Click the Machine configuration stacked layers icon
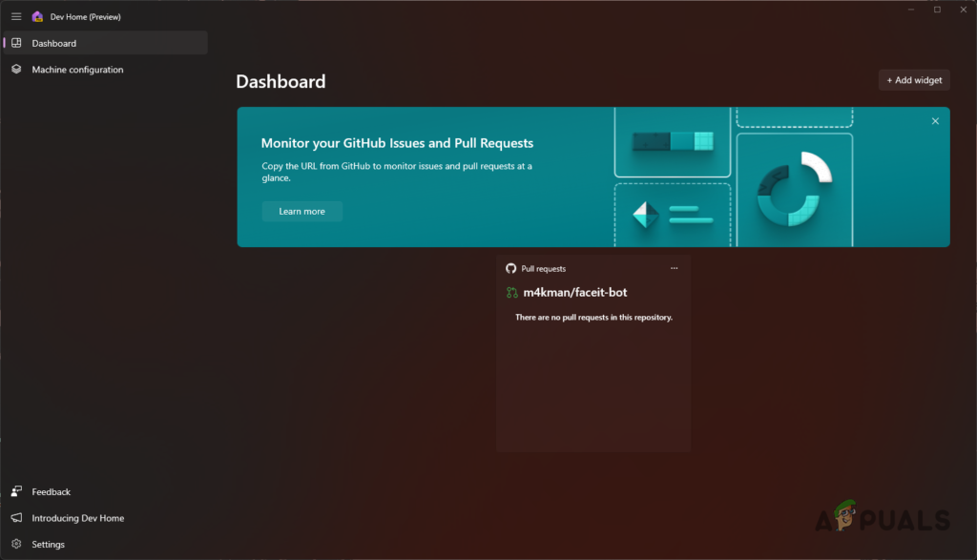Image resolution: width=977 pixels, height=560 pixels. coord(14,69)
